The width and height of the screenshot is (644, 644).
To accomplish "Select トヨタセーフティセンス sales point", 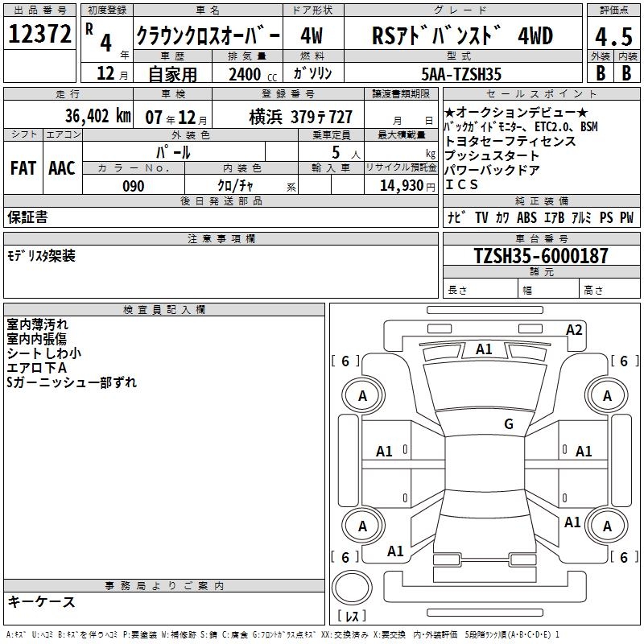I will (x=510, y=142).
